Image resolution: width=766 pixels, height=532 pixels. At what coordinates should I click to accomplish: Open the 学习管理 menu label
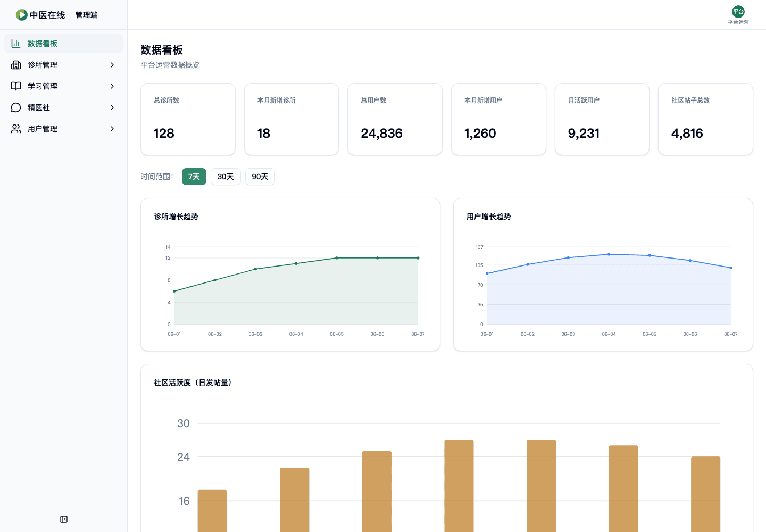[43, 86]
